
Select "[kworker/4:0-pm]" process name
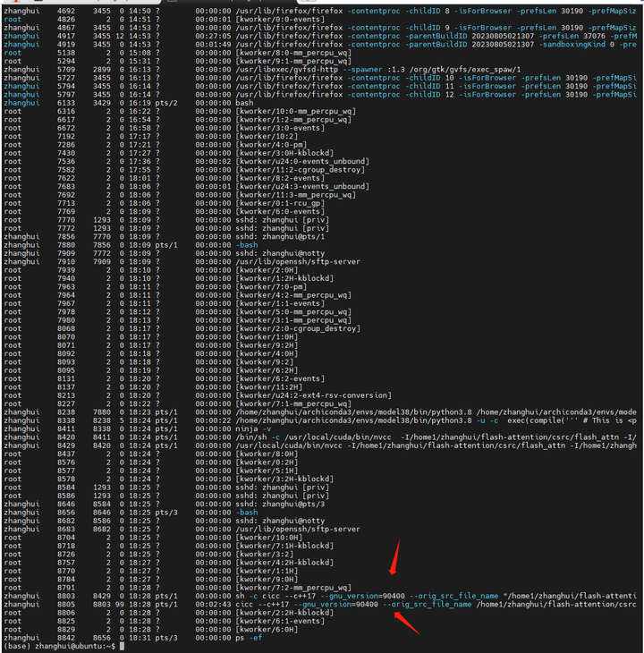coord(271,145)
